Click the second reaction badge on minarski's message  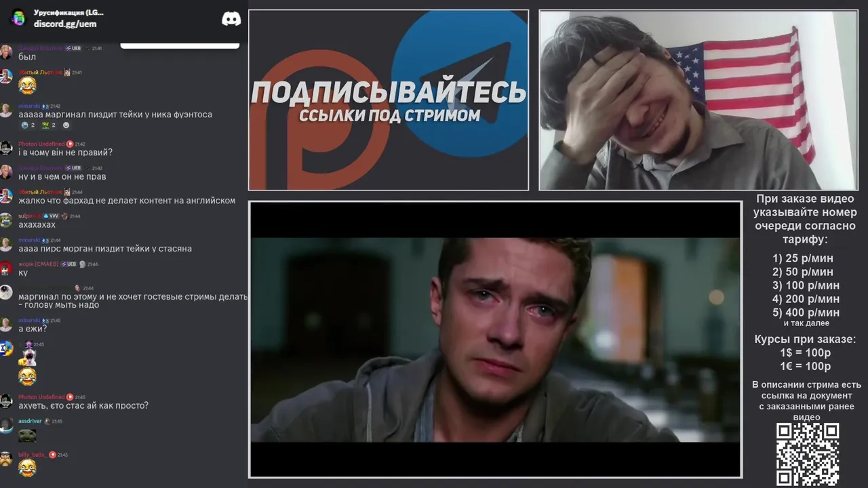[x=48, y=125]
